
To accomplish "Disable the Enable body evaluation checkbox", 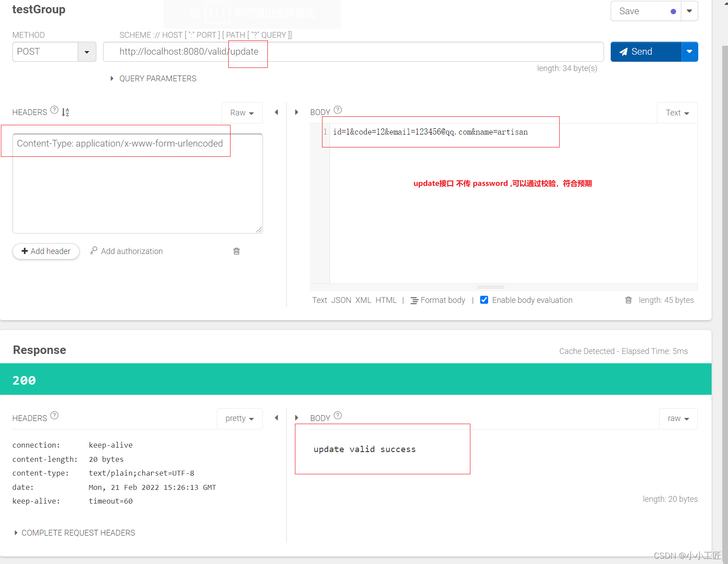I will [484, 300].
